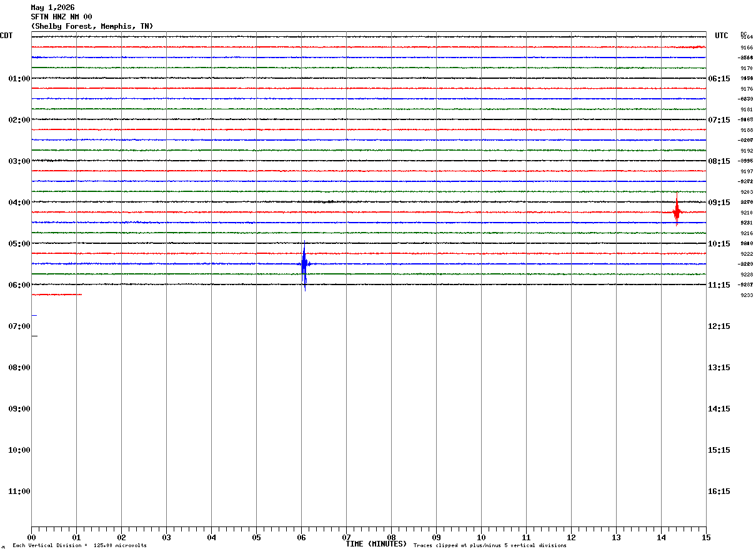Click the SFTN HNZ NM 00 station title

61,17
